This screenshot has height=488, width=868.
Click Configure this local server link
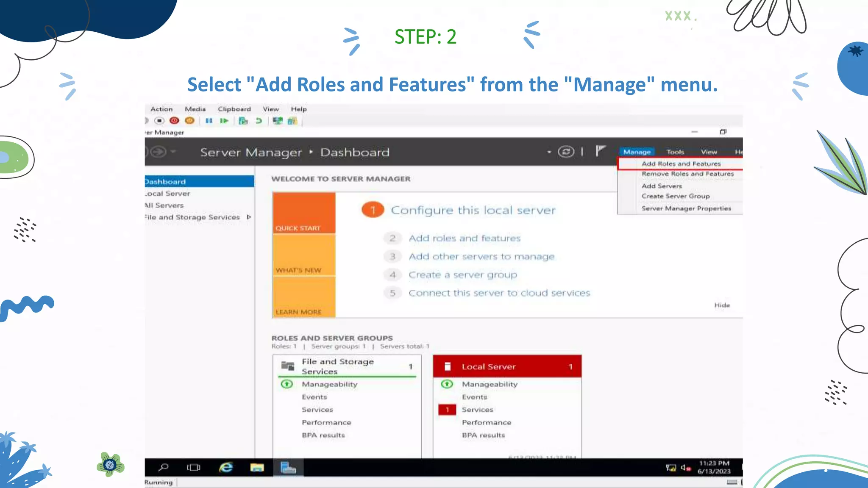pyautogui.click(x=473, y=210)
